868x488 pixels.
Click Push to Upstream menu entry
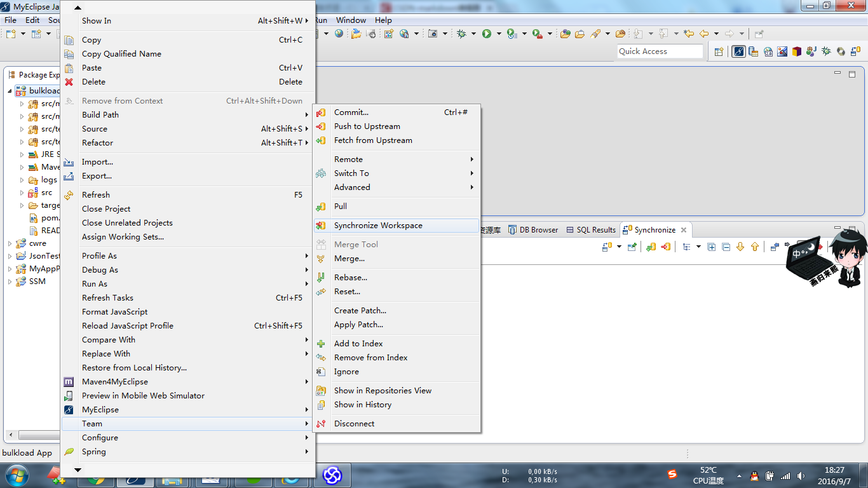pyautogui.click(x=367, y=126)
